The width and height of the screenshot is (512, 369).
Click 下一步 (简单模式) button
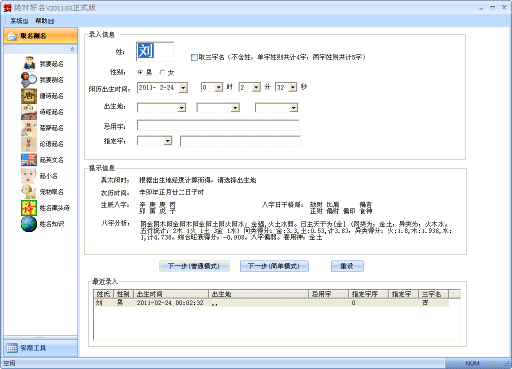pos(274,266)
